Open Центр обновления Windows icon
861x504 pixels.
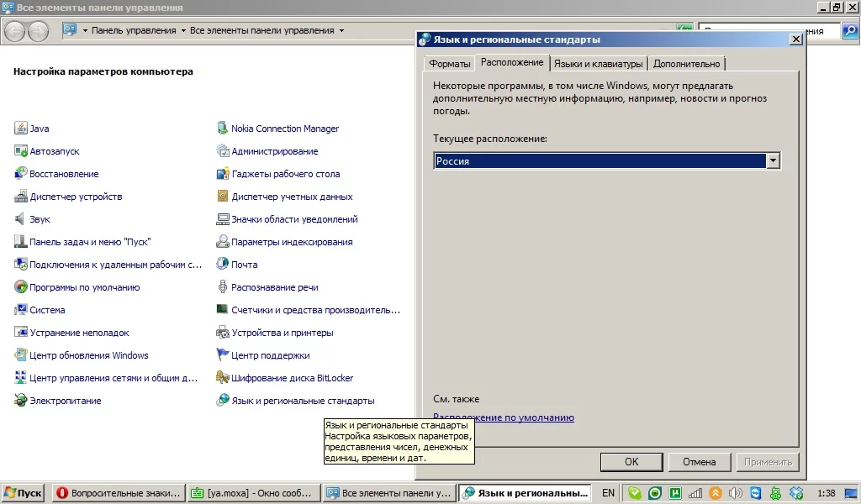coord(21,354)
